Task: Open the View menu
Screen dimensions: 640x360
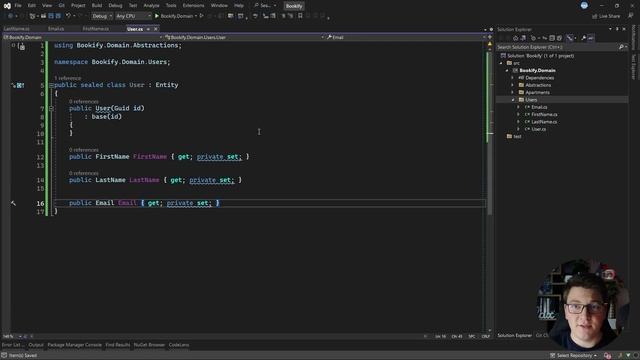Action: click(x=47, y=6)
